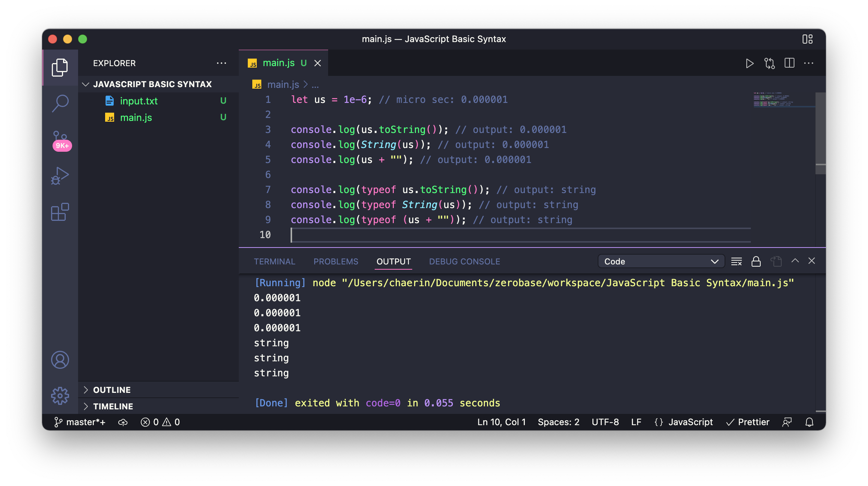Viewport: 868px width, 486px height.
Task: Maximize the panel with the chevron-up icon
Action: [795, 261]
